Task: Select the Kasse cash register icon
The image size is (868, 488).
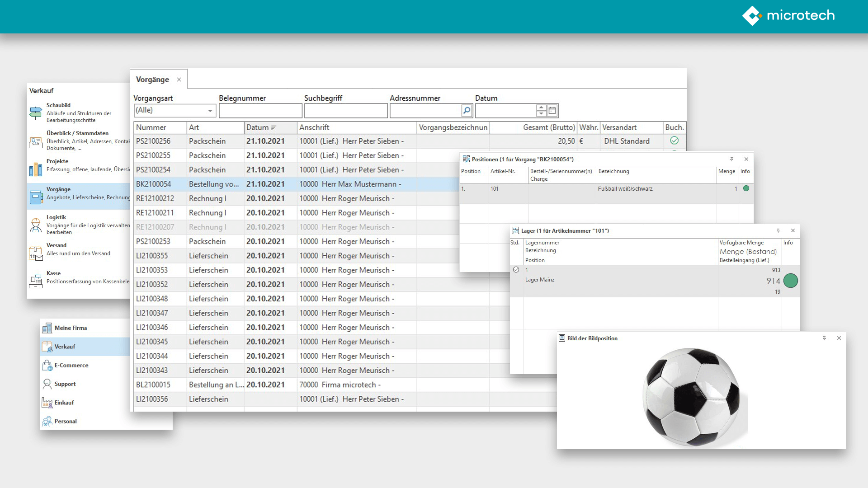Action: tap(36, 281)
